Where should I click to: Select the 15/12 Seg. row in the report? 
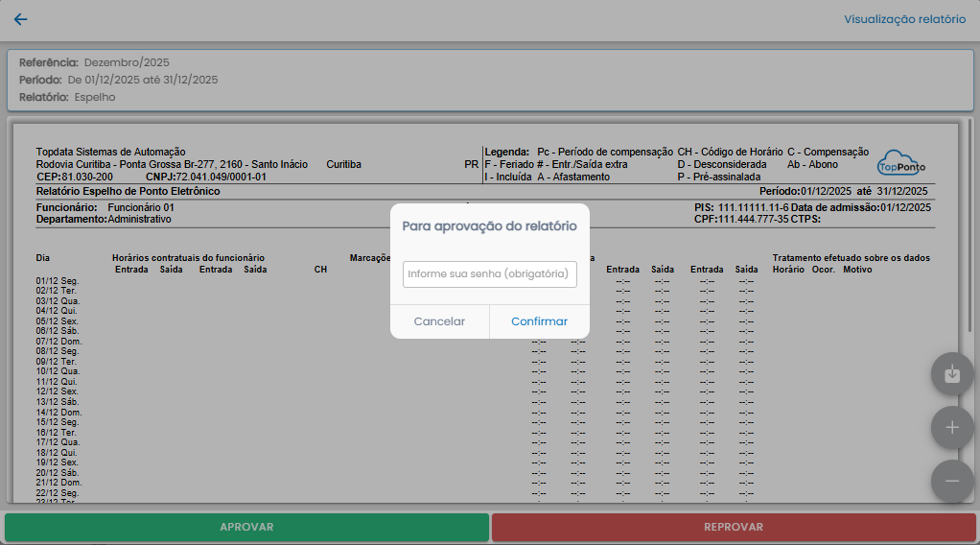tap(58, 422)
